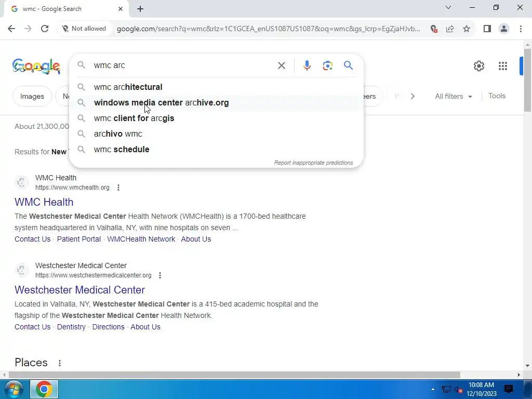Image resolution: width=532 pixels, height=399 pixels.
Task: Open search Tools options
Action: coord(497,96)
